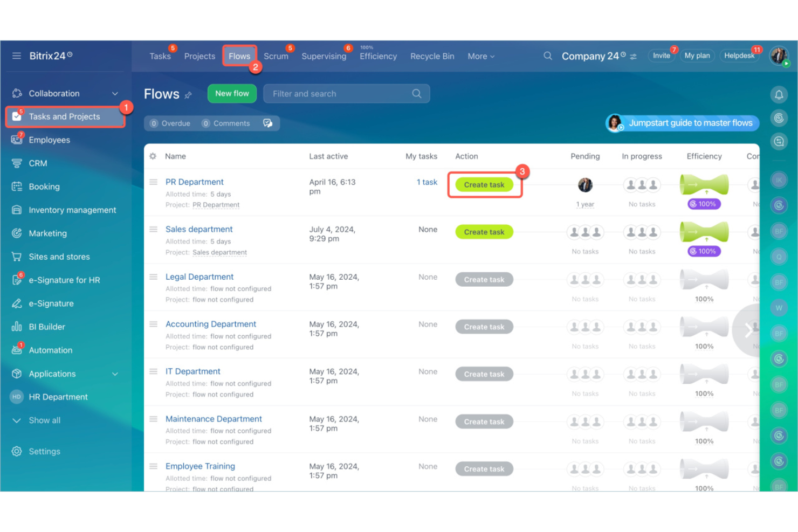
Task: Switch to the Scrum tab
Action: tap(276, 56)
